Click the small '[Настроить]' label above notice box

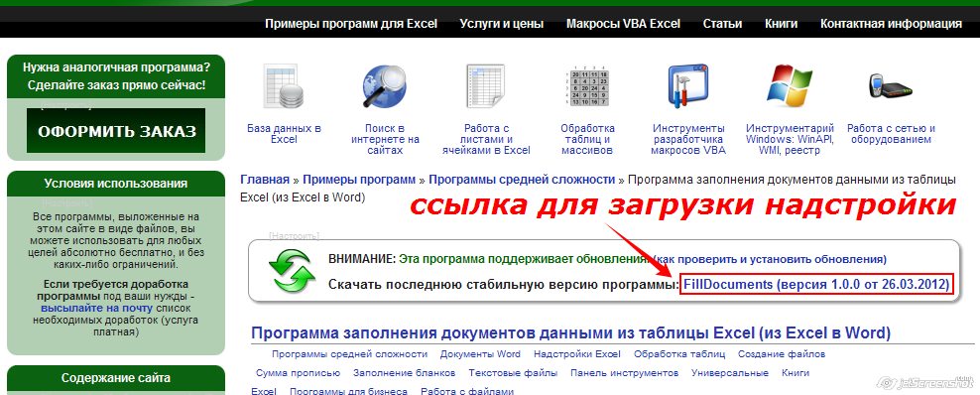(x=294, y=235)
